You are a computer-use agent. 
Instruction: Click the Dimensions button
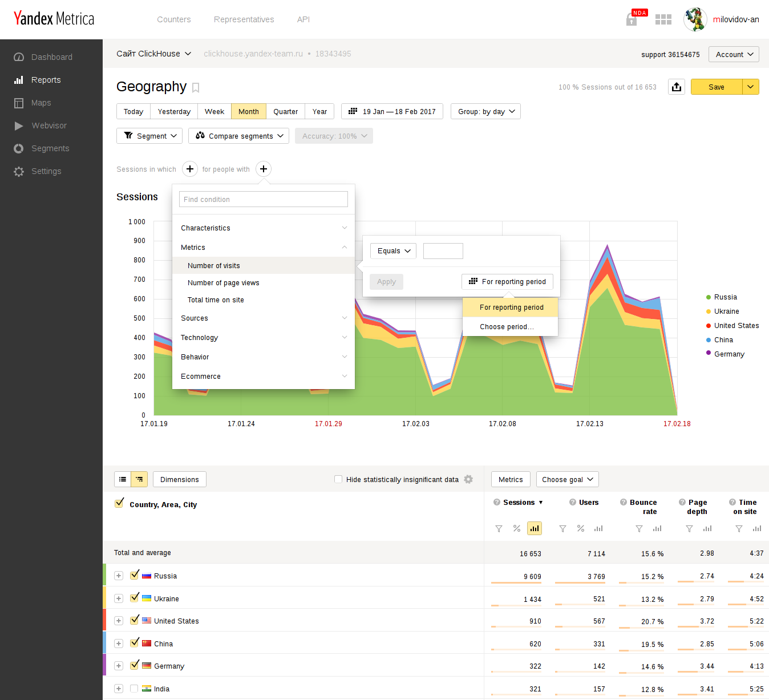(x=179, y=479)
